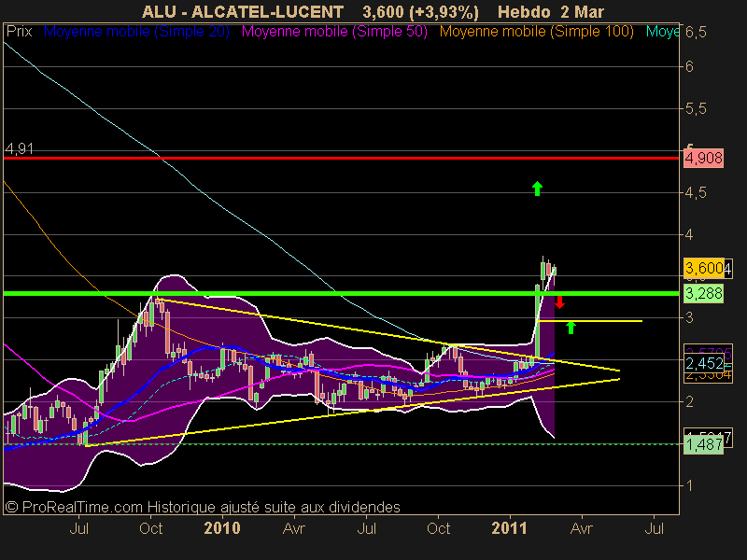Click the 'Hebdo' timeframe label
The width and height of the screenshot is (747, 560).
pyautogui.click(x=525, y=11)
